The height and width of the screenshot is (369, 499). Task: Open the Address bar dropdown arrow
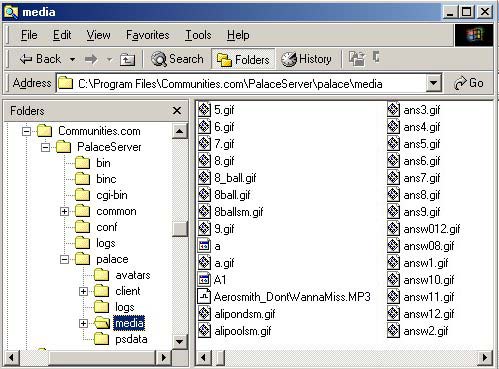[434, 83]
